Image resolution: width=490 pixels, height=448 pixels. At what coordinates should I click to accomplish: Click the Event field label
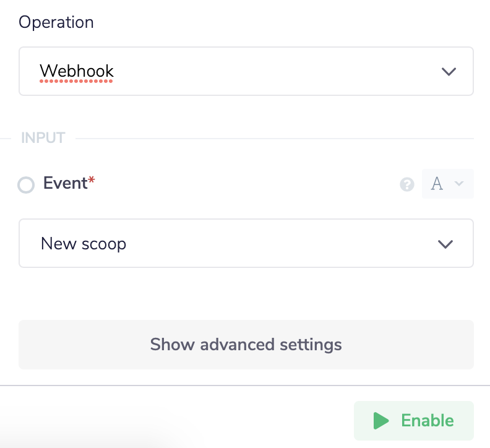[65, 183]
